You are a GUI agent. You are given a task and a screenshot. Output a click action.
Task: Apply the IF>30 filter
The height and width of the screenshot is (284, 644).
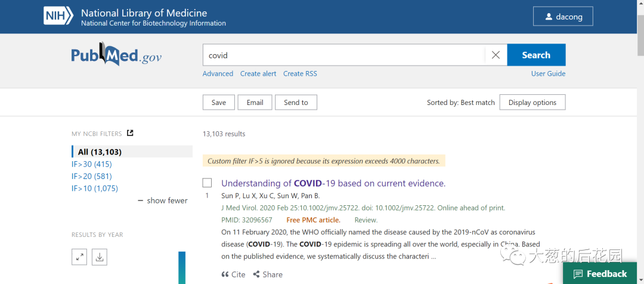(x=91, y=164)
